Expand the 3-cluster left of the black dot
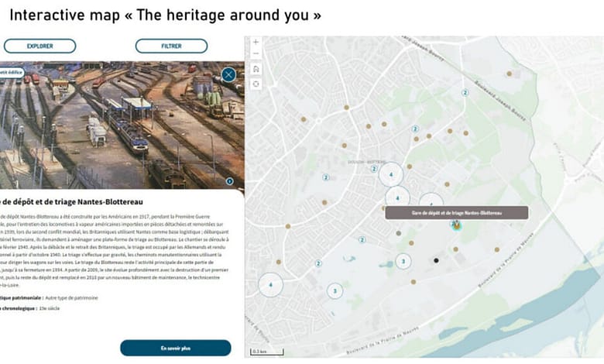604x364 pixels. point(403,262)
